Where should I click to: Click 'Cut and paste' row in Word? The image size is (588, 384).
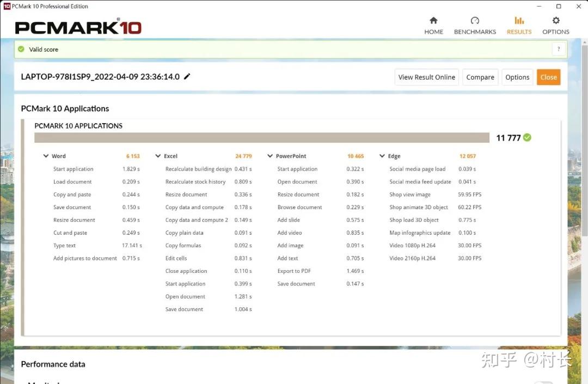(96, 233)
